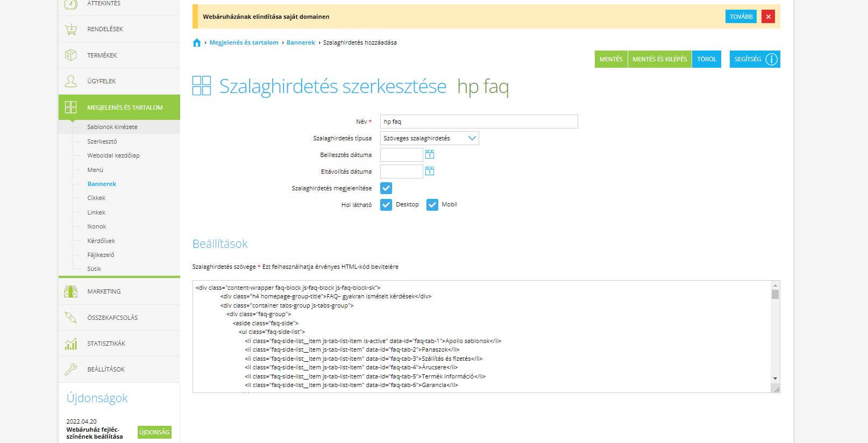Expand the Marketing sidebar section
This screenshot has height=443, width=868.
pyautogui.click(x=104, y=291)
